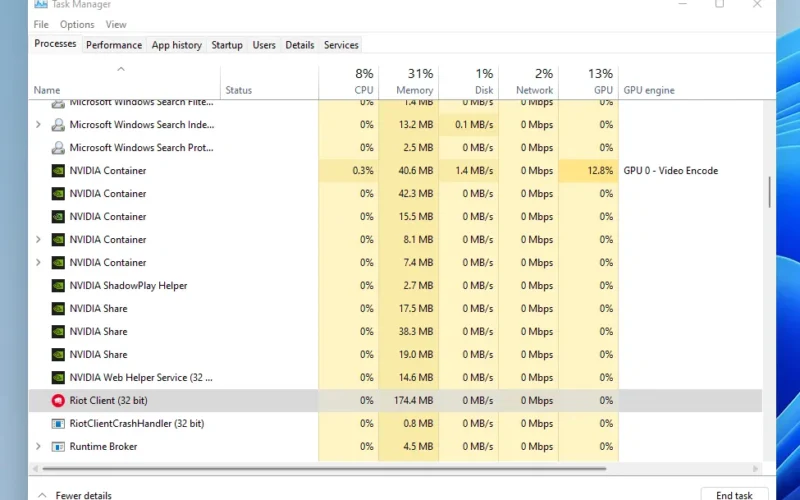Screen dimensions: 800x500
Task: Click the icon of NVIDIA Share using 19.0 MB
Action: [58, 355]
